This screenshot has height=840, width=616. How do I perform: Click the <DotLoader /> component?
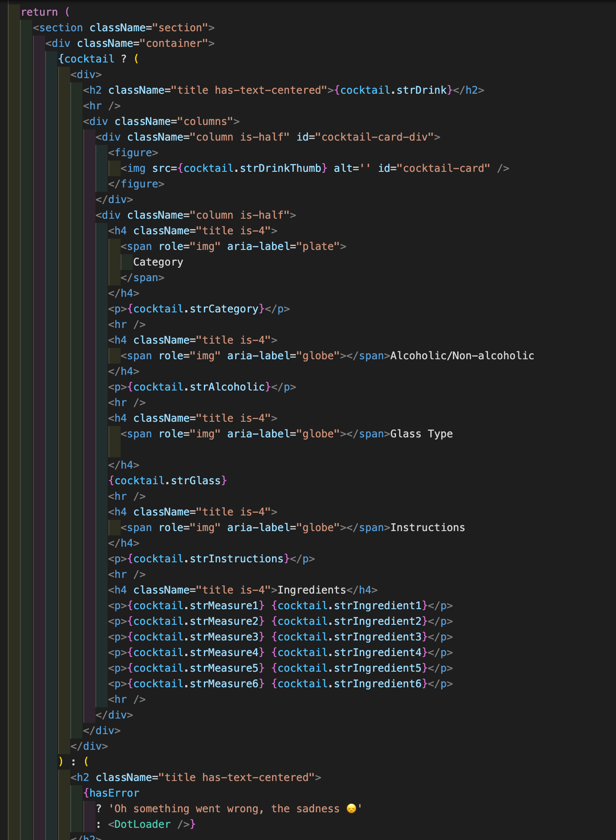pos(149,824)
